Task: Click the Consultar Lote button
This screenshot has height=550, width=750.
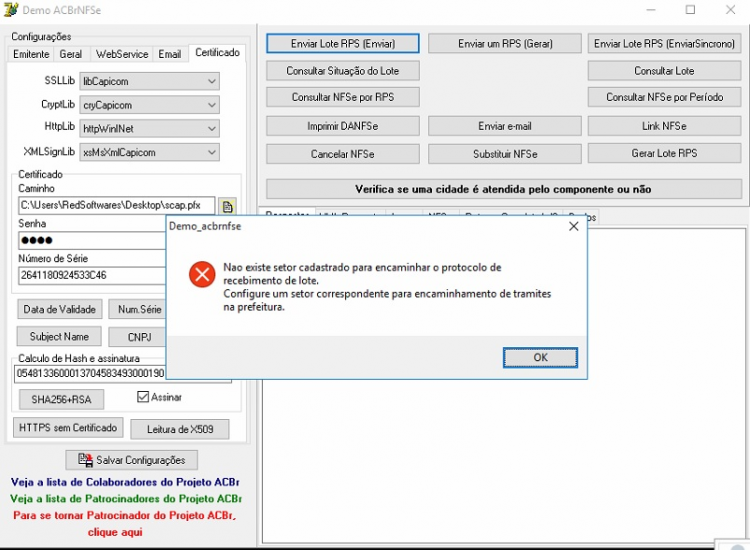Action: [664, 71]
